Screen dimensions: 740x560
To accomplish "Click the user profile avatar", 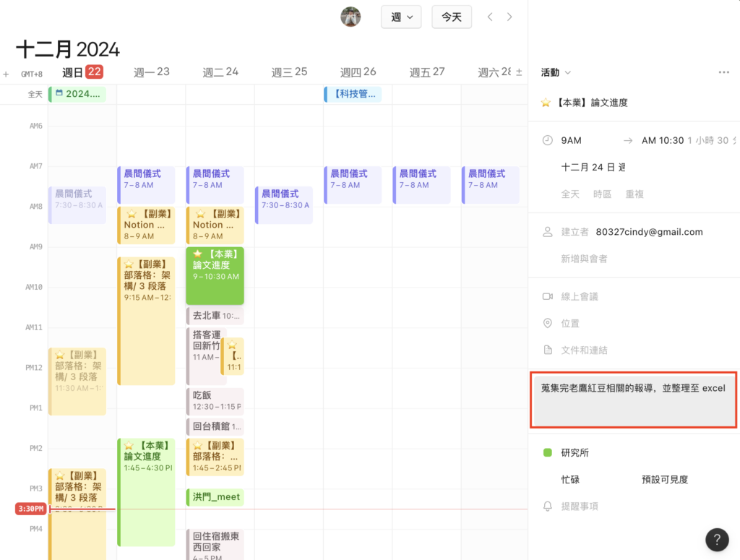I will click(x=350, y=17).
